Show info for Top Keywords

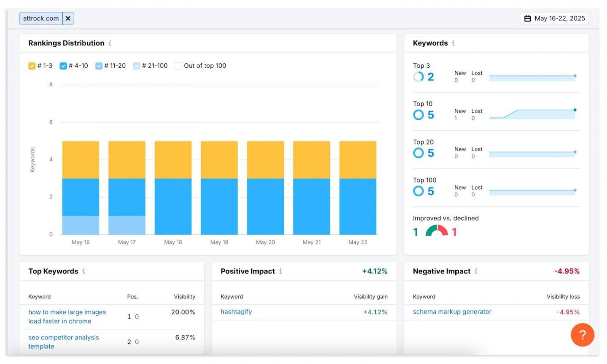click(x=83, y=271)
